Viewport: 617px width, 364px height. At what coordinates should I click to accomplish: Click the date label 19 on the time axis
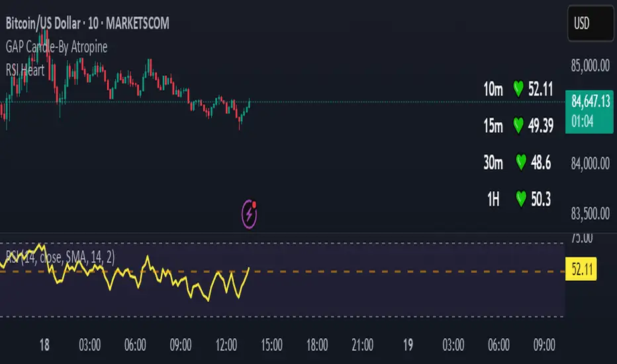(408, 344)
